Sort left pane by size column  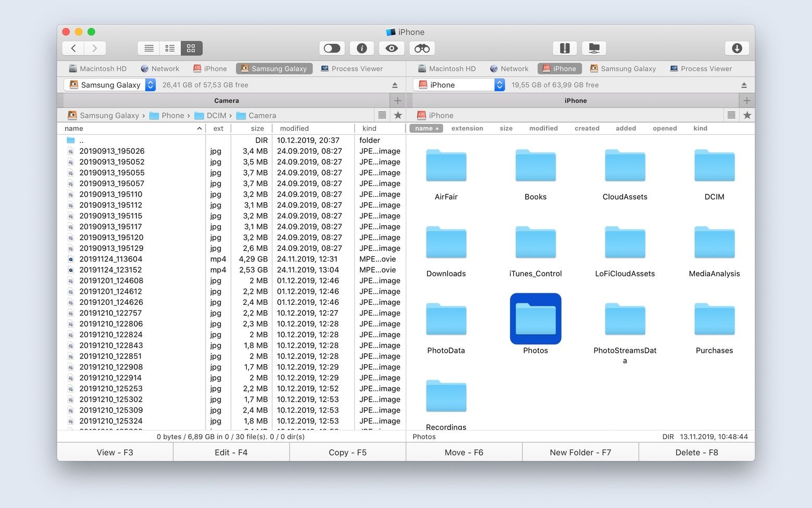pos(252,129)
